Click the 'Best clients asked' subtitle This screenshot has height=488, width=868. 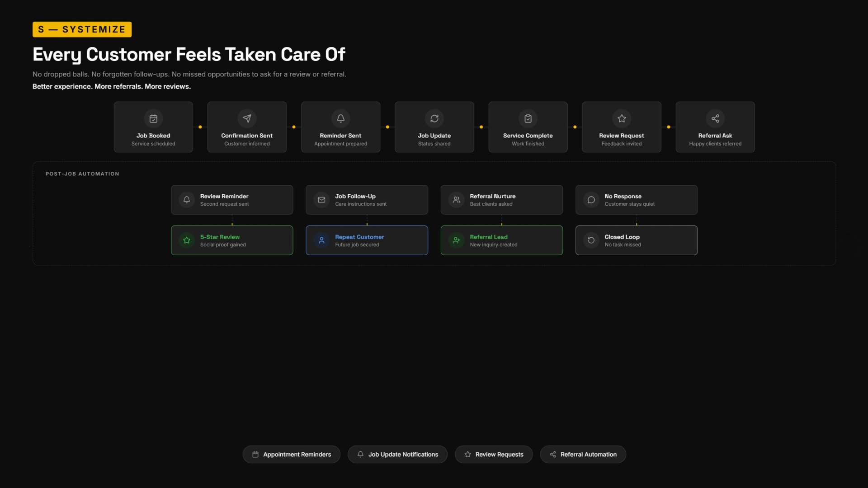click(491, 204)
